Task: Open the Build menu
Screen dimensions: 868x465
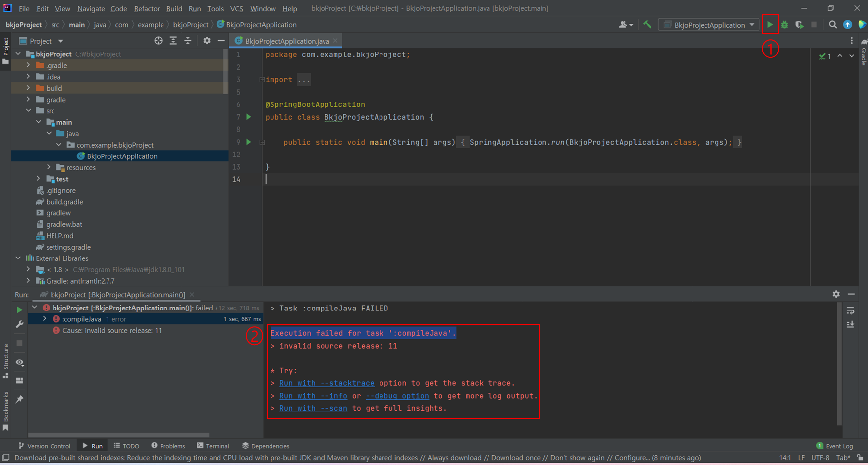Action: (174, 8)
